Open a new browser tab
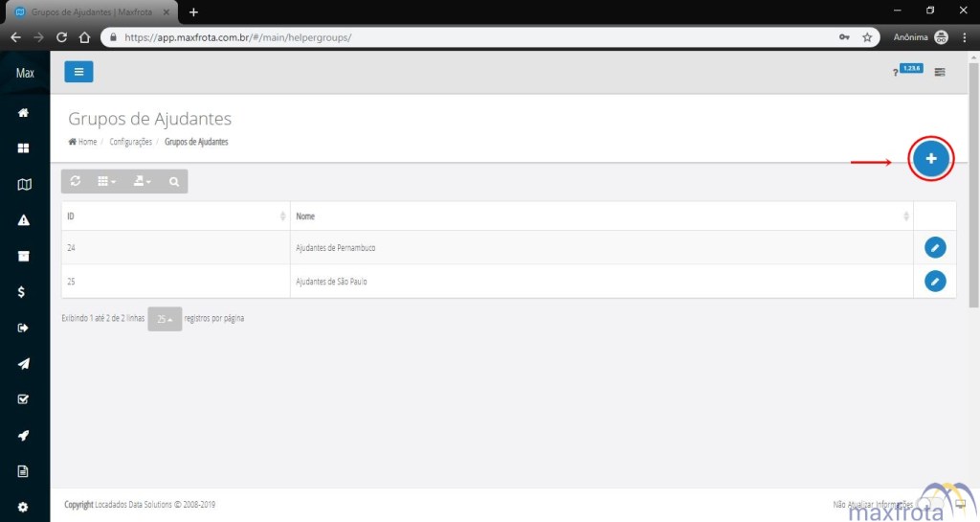 pyautogui.click(x=193, y=11)
